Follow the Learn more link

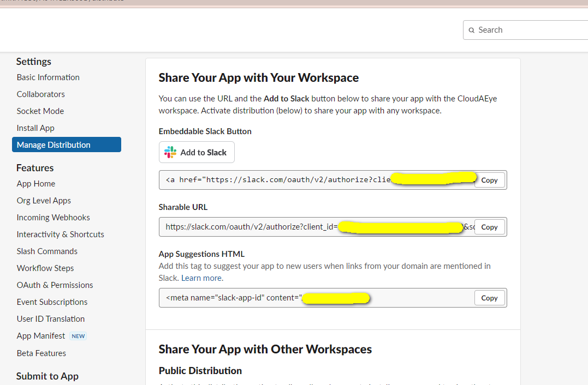201,278
